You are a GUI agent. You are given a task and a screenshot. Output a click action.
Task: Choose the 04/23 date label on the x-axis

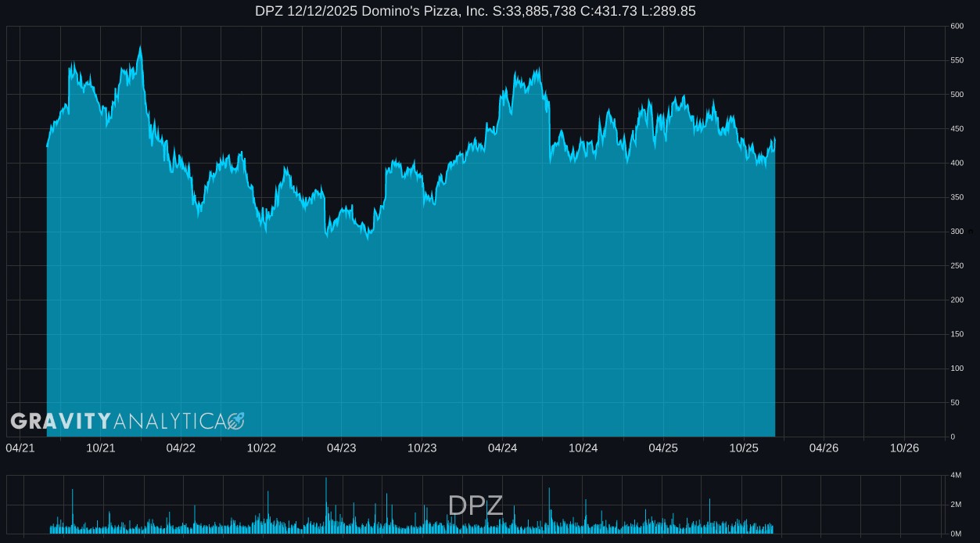[x=342, y=448]
